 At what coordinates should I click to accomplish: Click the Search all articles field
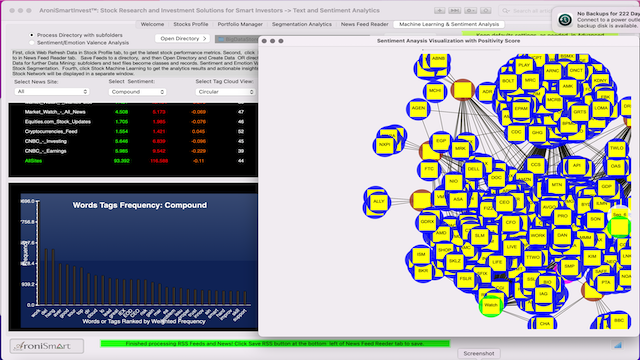pyautogui.click(x=527, y=11)
